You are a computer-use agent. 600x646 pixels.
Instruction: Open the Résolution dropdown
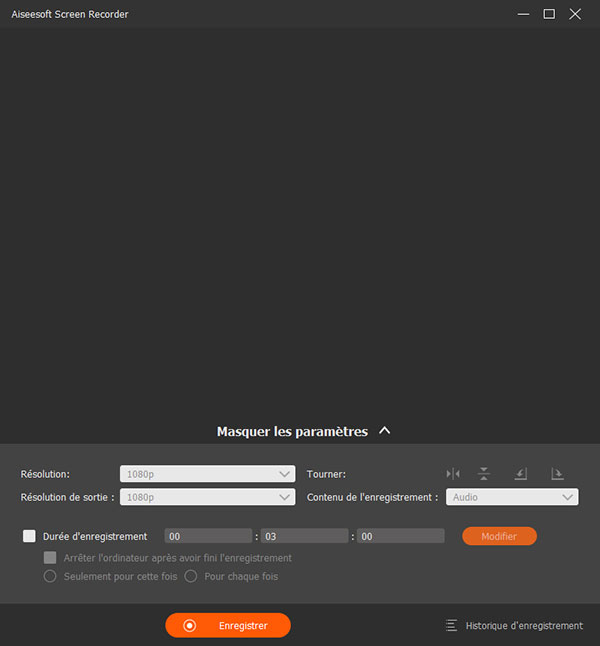coord(207,474)
